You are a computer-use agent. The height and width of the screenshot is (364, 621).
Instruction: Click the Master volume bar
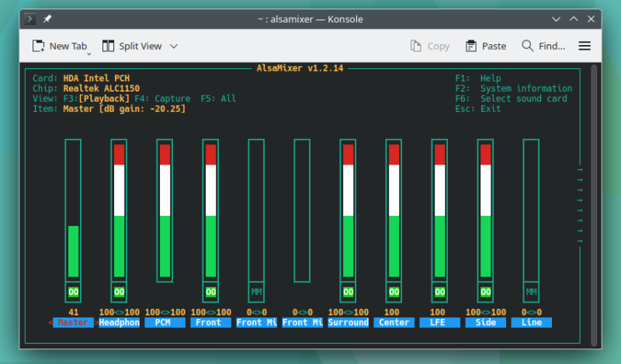(73, 210)
